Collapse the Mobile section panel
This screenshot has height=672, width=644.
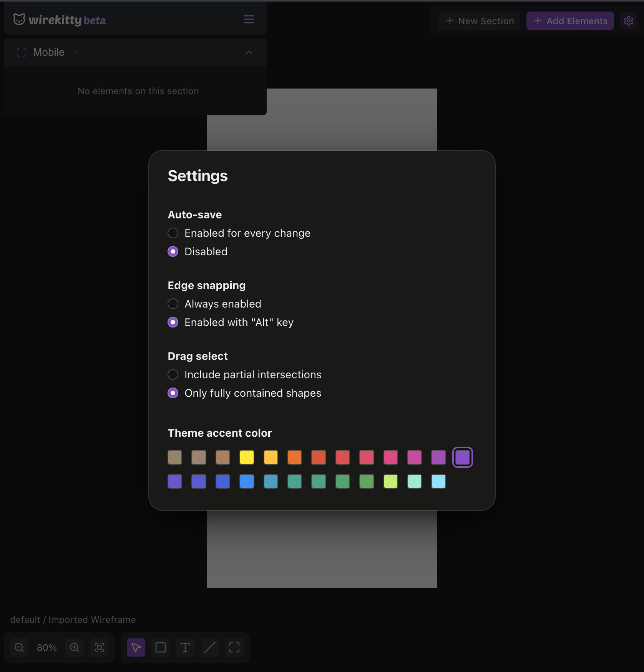pyautogui.click(x=249, y=52)
